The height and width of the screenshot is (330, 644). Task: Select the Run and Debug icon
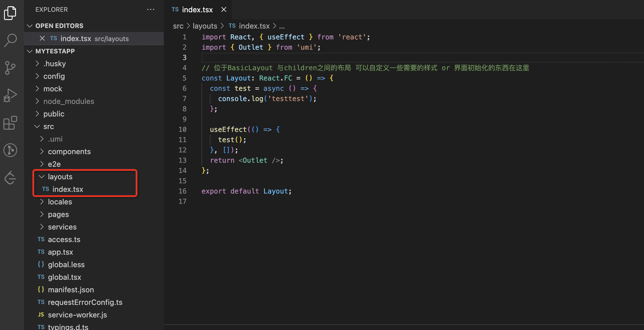[x=10, y=95]
